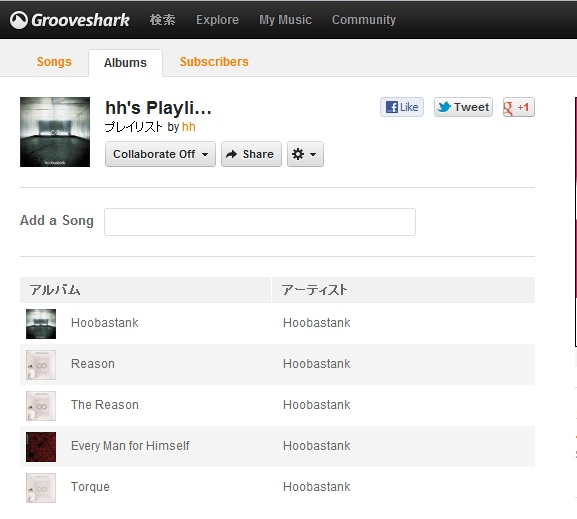Click the Grooveshark logo icon
The width and height of the screenshot is (577, 519).
[x=19, y=20]
